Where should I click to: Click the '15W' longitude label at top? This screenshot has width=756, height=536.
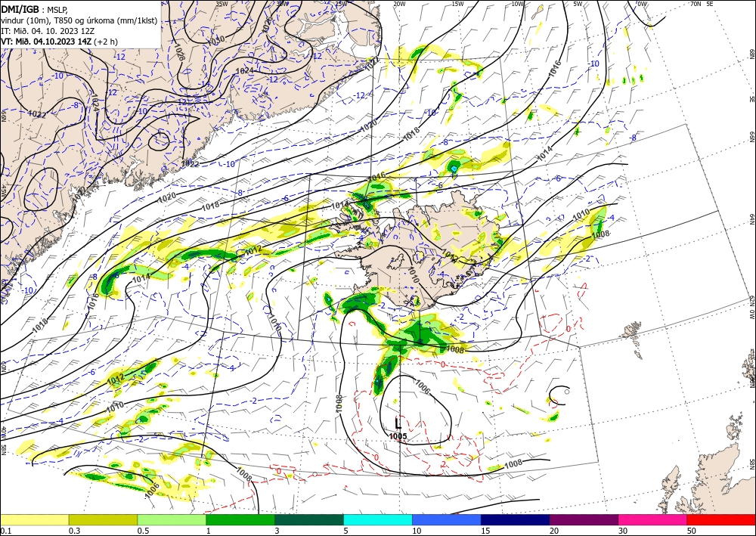click(x=457, y=4)
